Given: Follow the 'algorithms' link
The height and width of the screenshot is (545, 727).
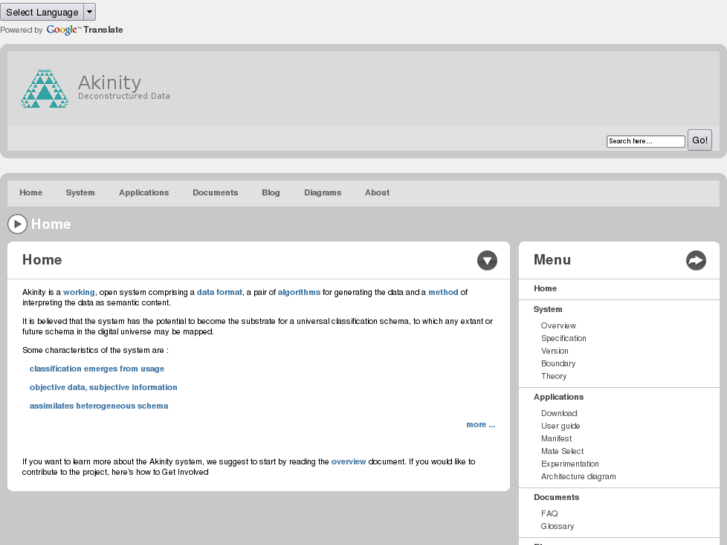Looking at the screenshot, I should [x=299, y=292].
